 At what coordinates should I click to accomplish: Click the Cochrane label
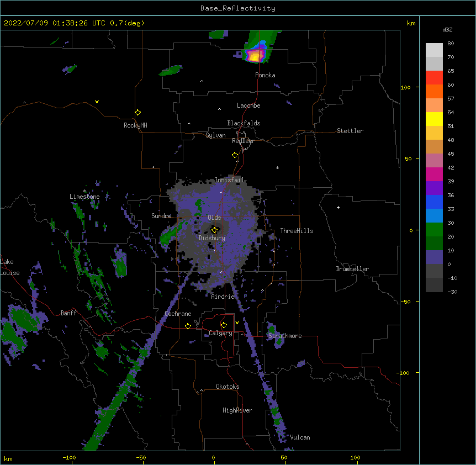[x=178, y=314]
